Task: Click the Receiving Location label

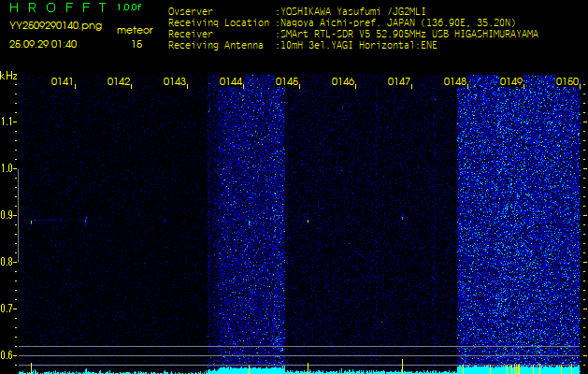Action: (219, 22)
